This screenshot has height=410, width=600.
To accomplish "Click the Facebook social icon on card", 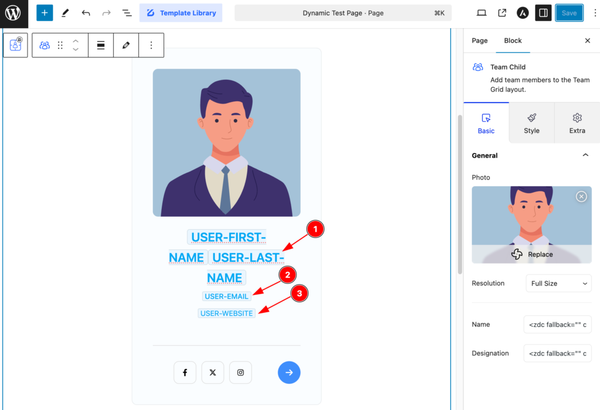I will [x=185, y=372].
